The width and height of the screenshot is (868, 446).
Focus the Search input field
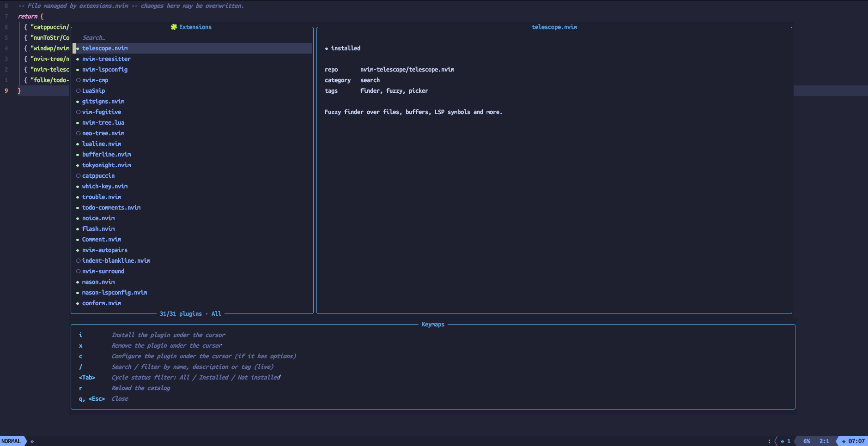[192, 38]
